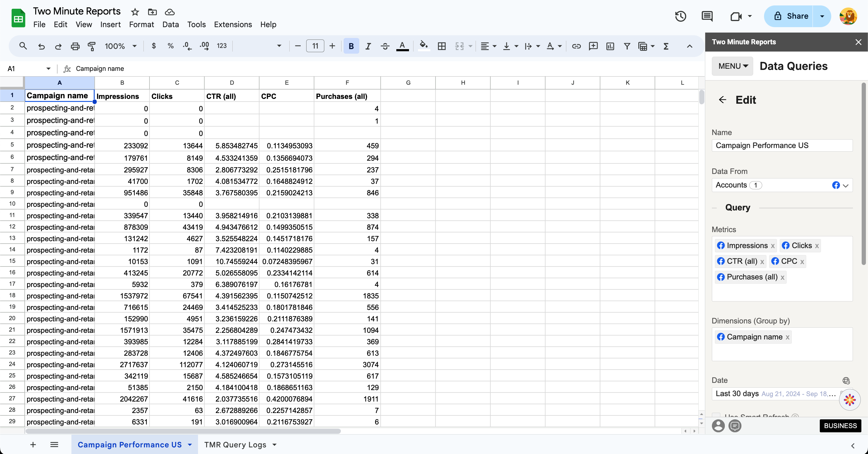Format as percent
This screenshot has width=868, height=454.
(x=171, y=46)
